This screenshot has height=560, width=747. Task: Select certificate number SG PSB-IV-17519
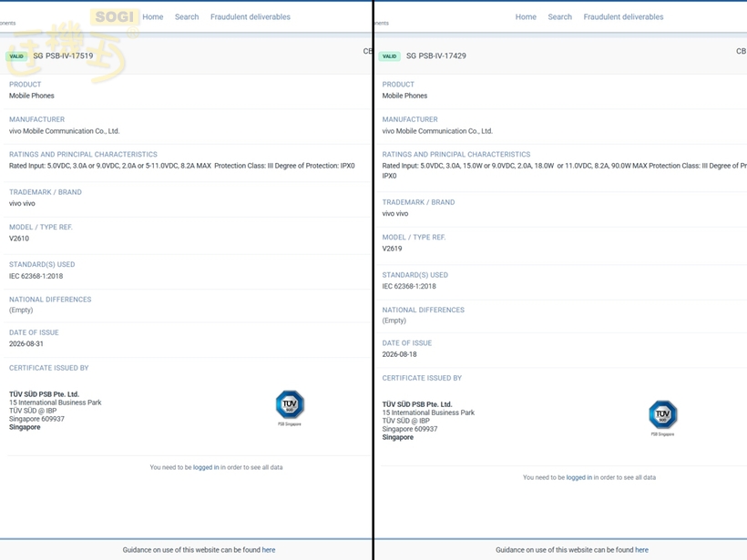click(64, 56)
